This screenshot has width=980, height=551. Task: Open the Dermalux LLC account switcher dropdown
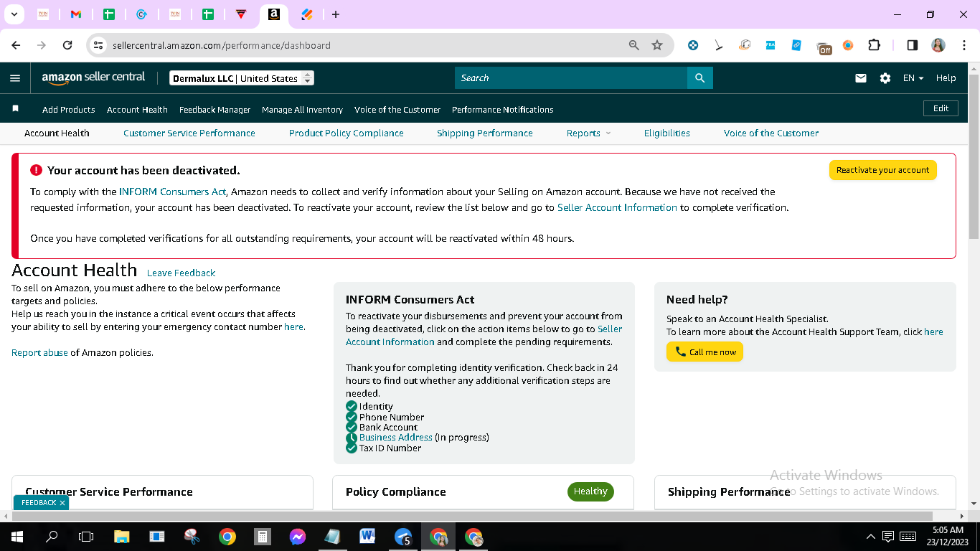242,78
